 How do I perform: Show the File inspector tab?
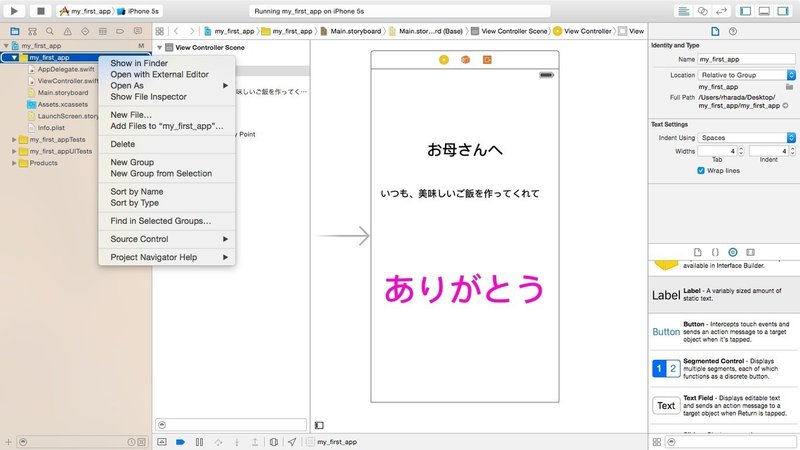(x=715, y=31)
